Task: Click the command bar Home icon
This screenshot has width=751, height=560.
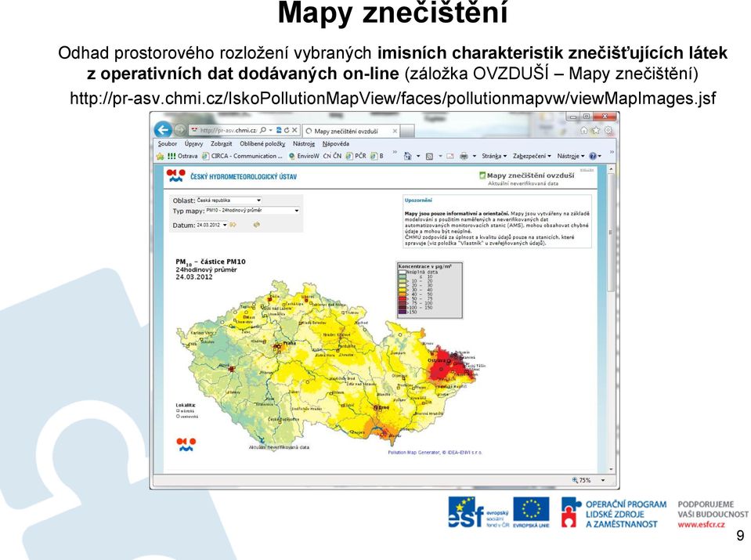Action: [407, 156]
